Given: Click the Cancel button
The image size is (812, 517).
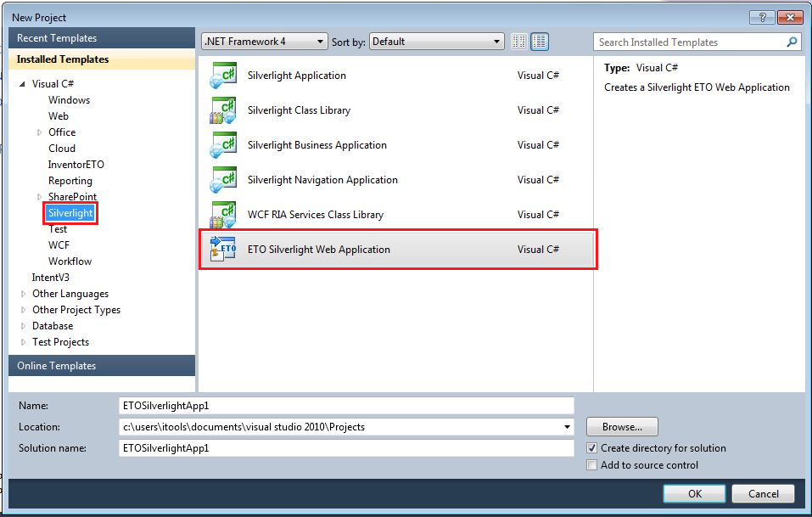Looking at the screenshot, I should [x=763, y=494].
